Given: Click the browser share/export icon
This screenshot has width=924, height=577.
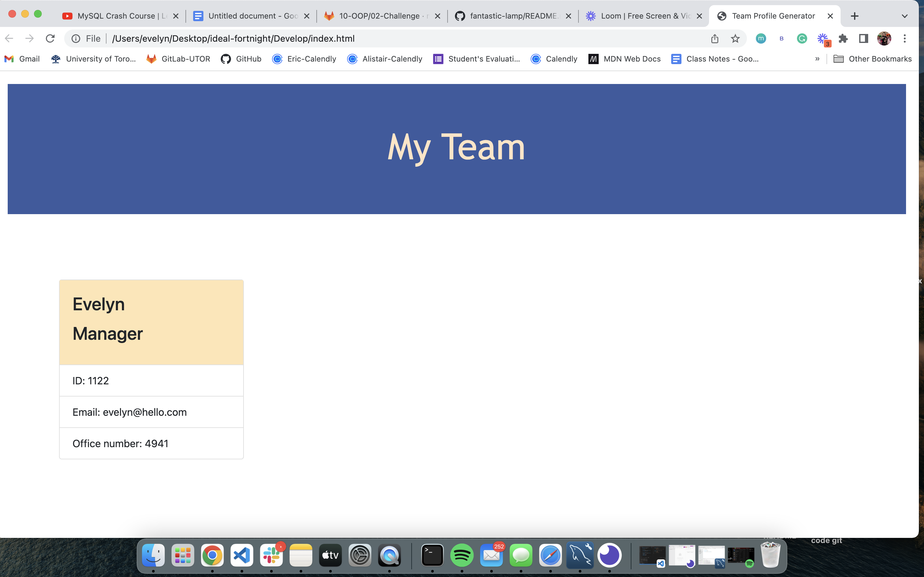Looking at the screenshot, I should [715, 38].
